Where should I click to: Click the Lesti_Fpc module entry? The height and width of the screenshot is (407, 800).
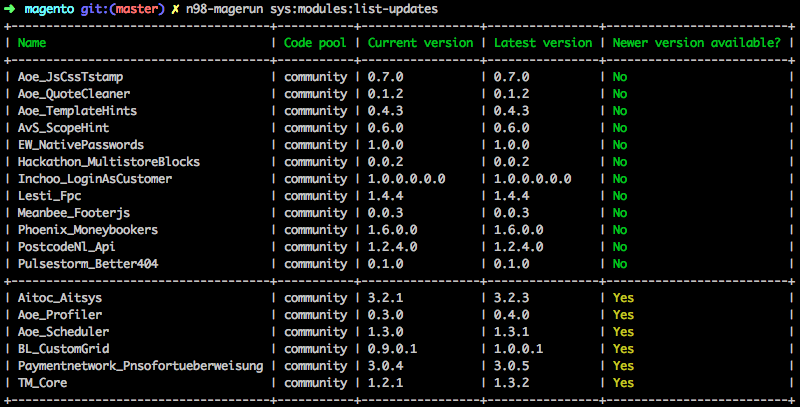point(49,196)
